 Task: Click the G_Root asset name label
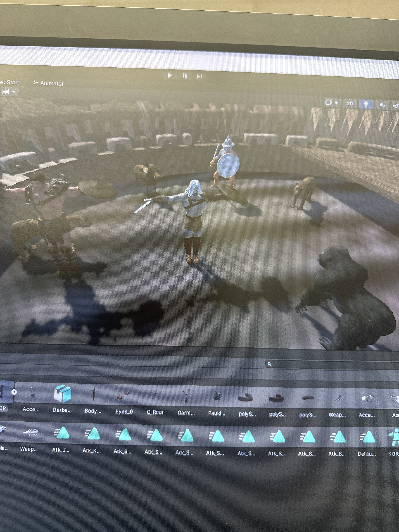click(x=155, y=412)
